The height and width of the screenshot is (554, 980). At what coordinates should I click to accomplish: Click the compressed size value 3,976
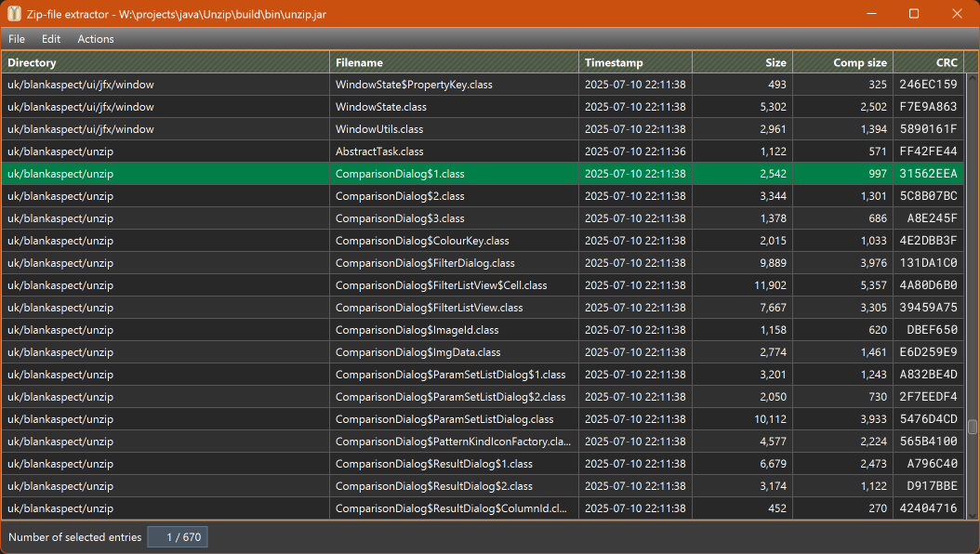point(873,263)
